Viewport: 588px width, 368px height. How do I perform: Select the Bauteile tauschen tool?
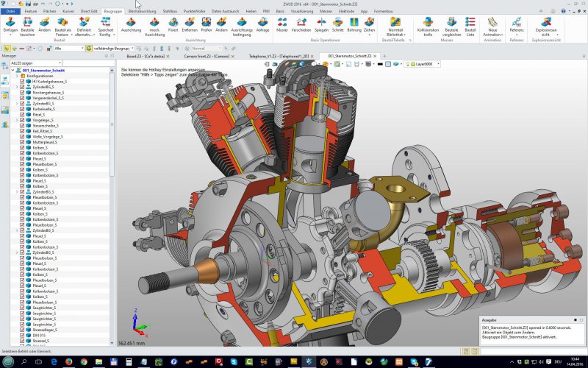click(x=27, y=22)
